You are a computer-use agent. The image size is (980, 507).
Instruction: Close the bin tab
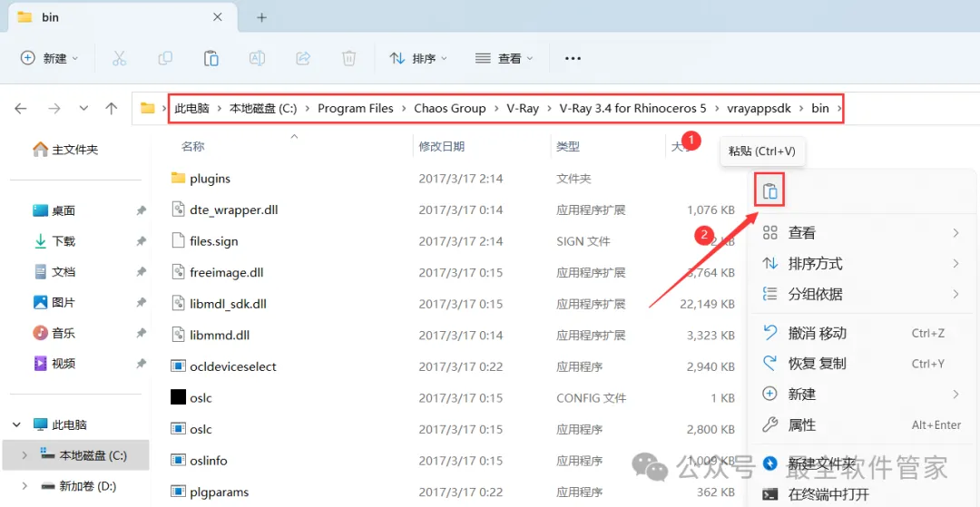click(217, 17)
